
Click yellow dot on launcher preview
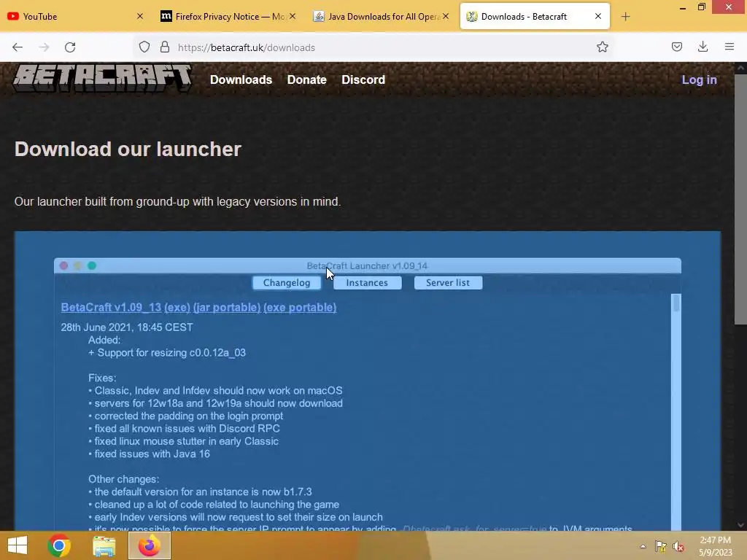[x=78, y=265]
